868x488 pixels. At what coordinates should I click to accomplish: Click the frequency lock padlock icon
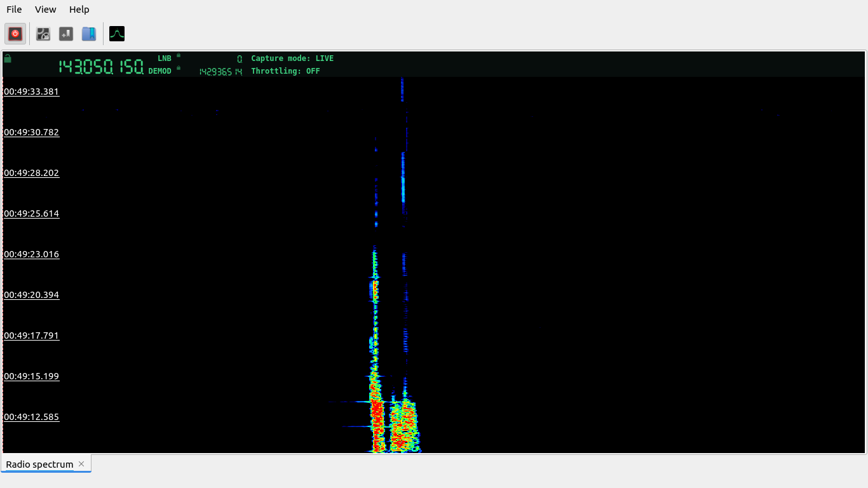pos(8,58)
